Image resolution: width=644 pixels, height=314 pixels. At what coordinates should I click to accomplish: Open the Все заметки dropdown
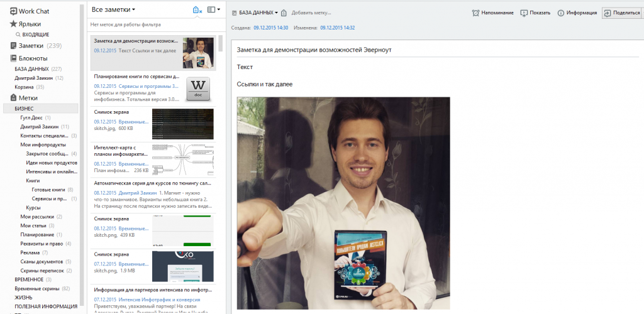click(x=113, y=9)
